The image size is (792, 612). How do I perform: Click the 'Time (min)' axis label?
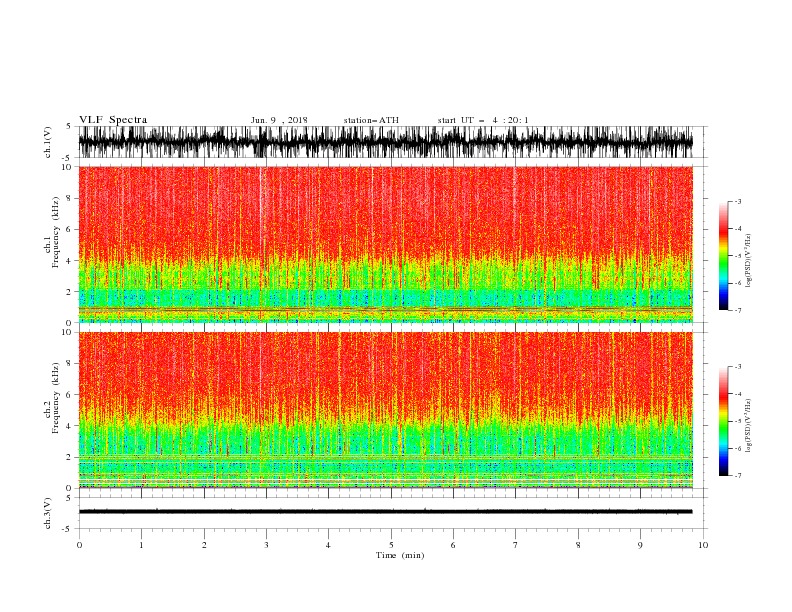(400, 555)
